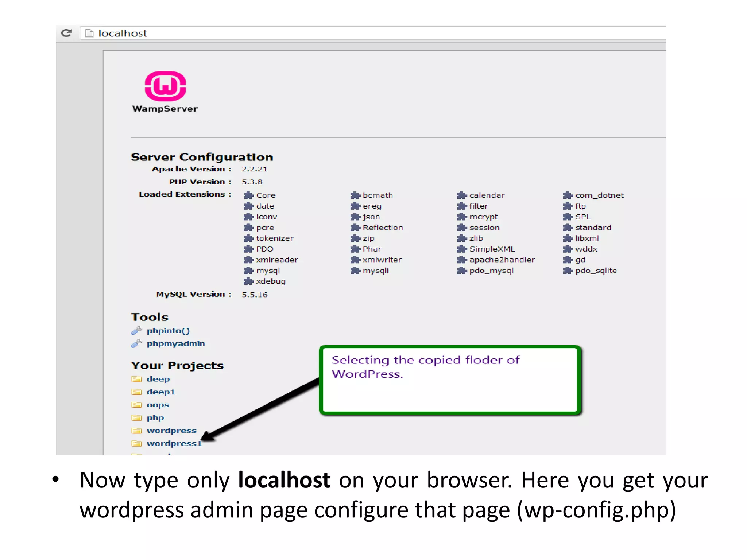The width and height of the screenshot is (747, 560).
Task: Open the oops project link
Action: pyautogui.click(x=158, y=405)
